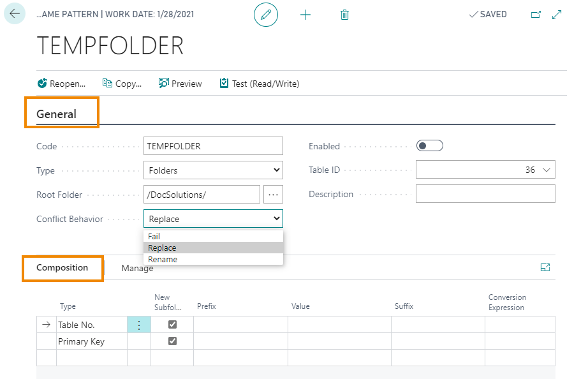Expand page with diagonal arrows icon
588x379 pixels.
(557, 15)
